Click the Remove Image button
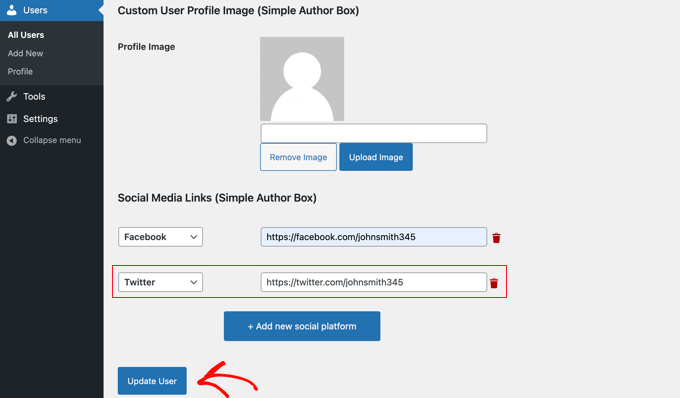Screen dimensions: 680x398 click(x=298, y=157)
